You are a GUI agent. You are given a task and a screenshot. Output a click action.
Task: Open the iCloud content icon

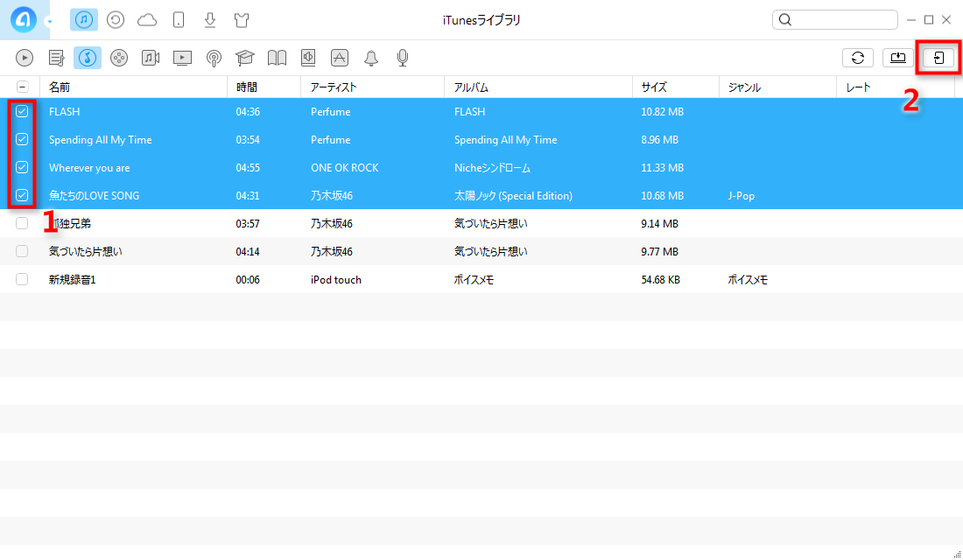coord(147,20)
